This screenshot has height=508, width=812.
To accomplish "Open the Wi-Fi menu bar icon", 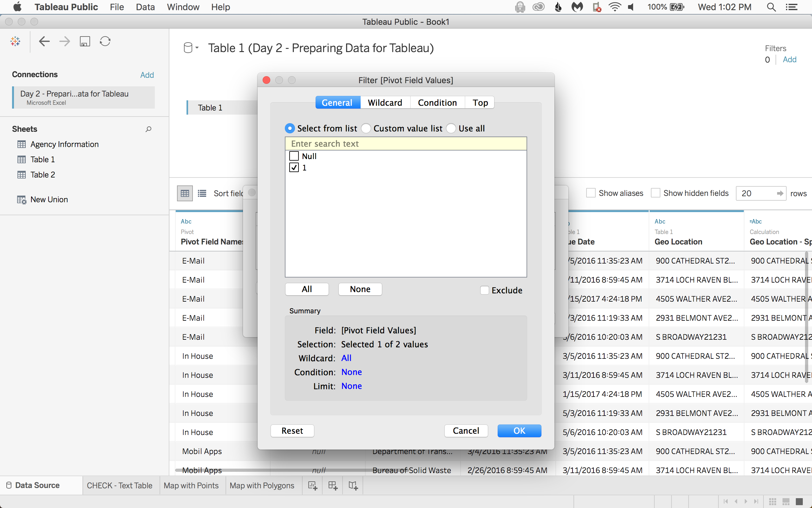I will coord(614,7).
